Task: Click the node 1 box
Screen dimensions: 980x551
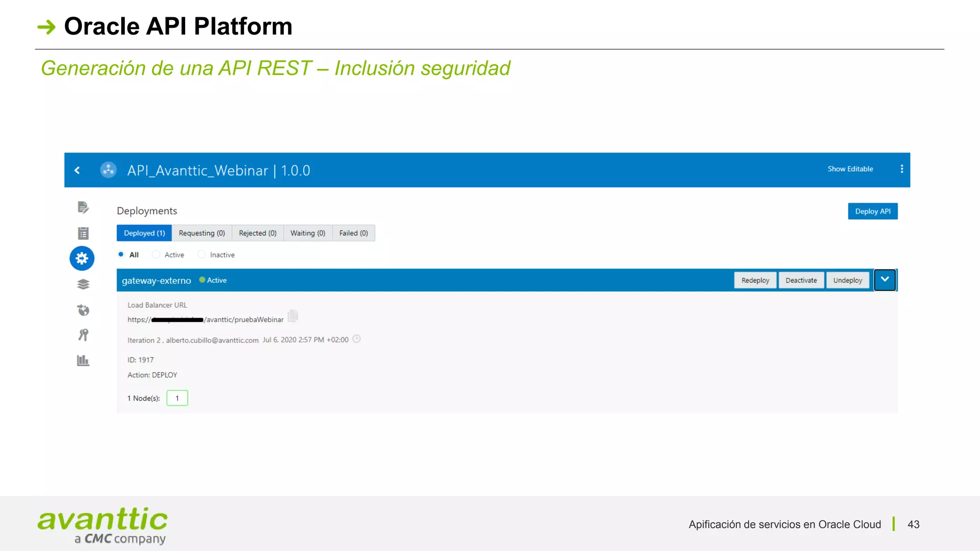Action: tap(177, 398)
